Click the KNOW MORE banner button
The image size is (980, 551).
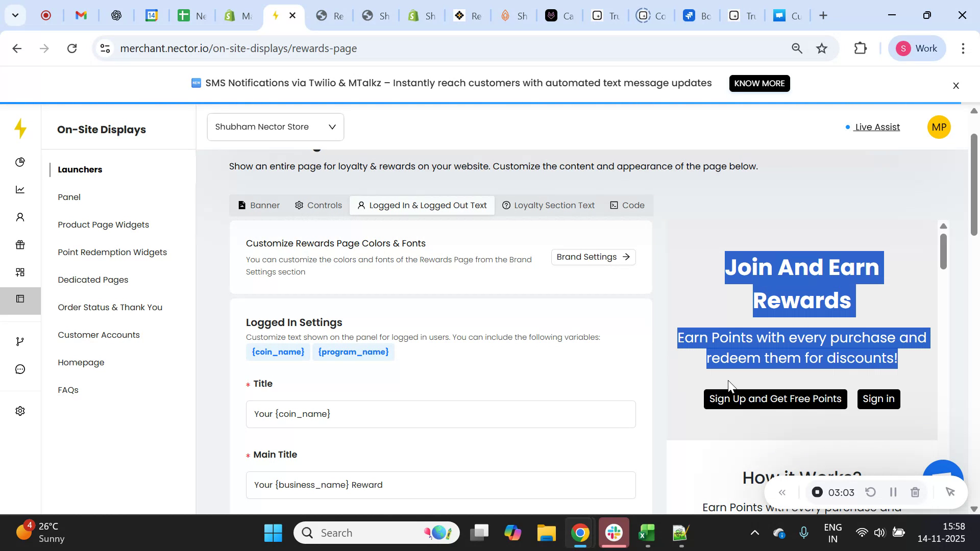tap(759, 83)
